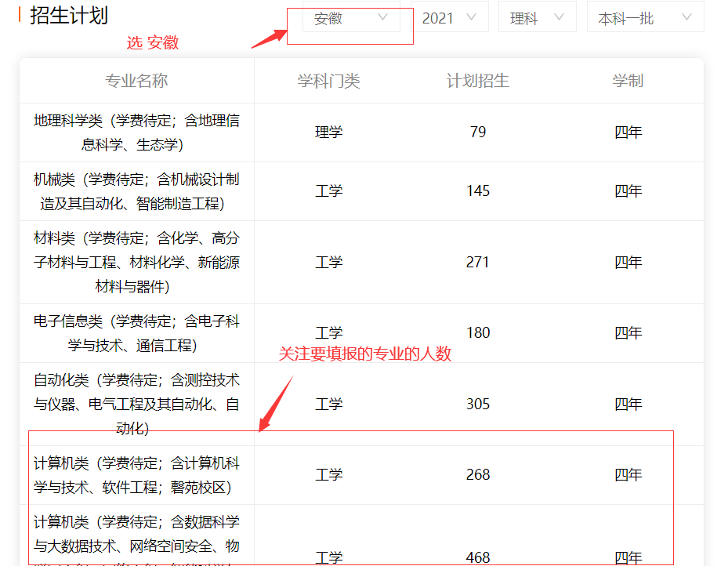The image size is (728, 566).
Task: Click 理学 category in 地理科学类 row
Action: [328, 132]
